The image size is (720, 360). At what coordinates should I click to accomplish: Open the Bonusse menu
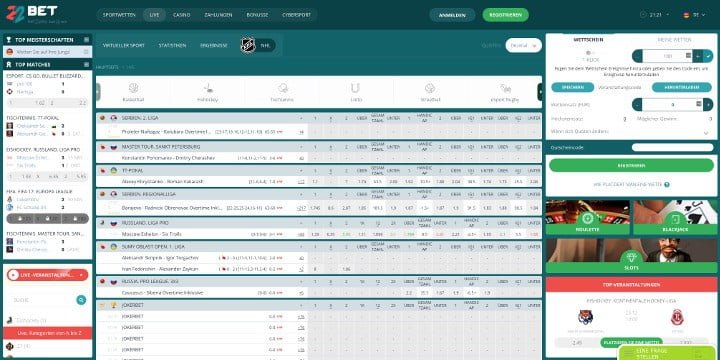pyautogui.click(x=257, y=15)
